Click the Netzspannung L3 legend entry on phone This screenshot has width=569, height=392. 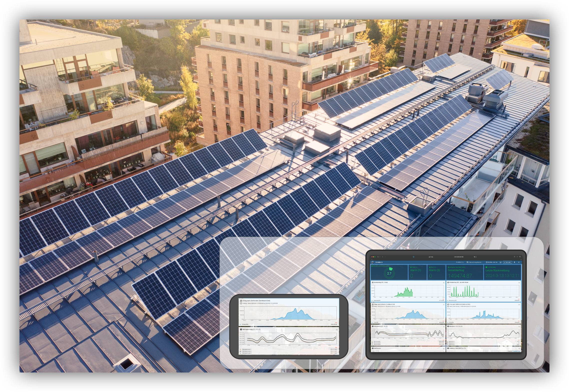pos(246,353)
